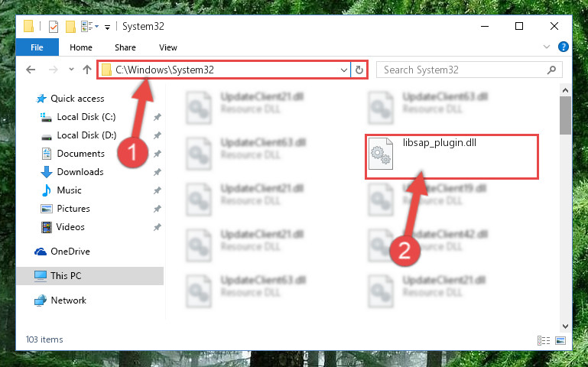
Task: Expand the address bar history dropdown
Action: [x=343, y=70]
